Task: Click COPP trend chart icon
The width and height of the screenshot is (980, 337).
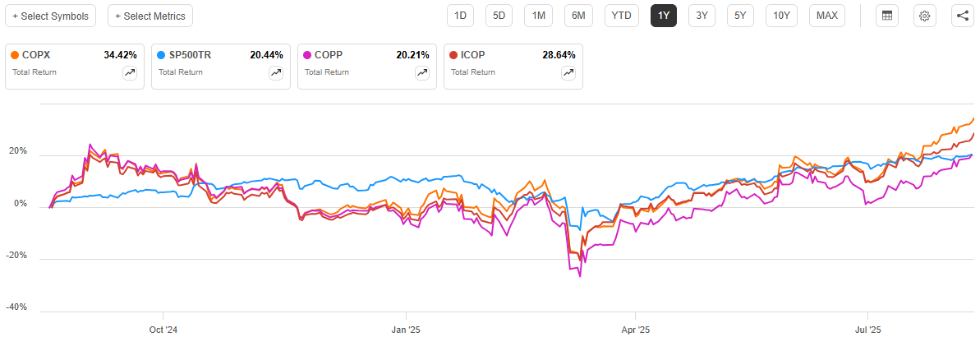Action: point(422,73)
